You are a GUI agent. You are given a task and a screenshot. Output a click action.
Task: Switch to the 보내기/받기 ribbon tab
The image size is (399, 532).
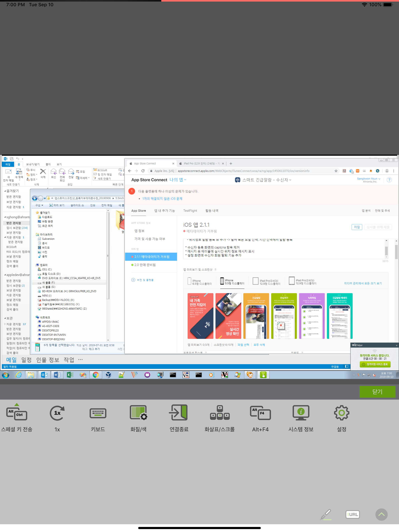point(33,165)
